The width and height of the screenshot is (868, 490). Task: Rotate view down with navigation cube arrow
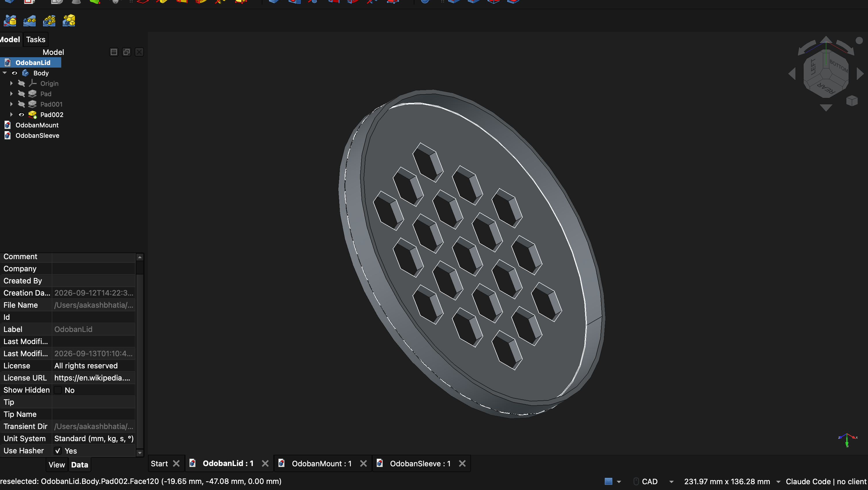click(x=826, y=107)
